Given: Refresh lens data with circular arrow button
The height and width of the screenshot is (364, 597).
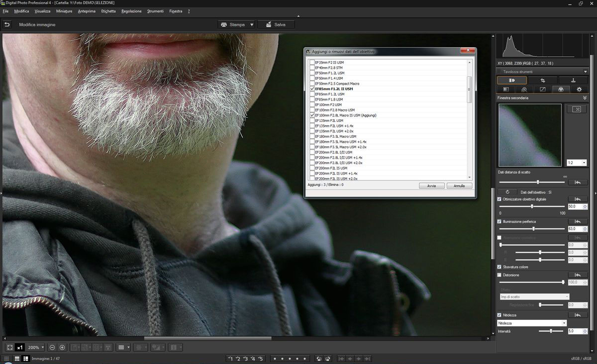Looking at the screenshot, I should (x=507, y=191).
